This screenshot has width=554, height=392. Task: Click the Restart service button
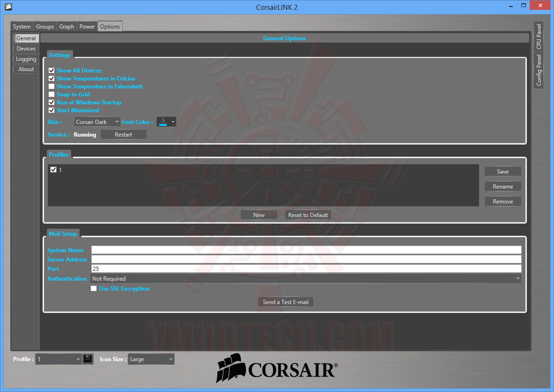[x=123, y=134]
